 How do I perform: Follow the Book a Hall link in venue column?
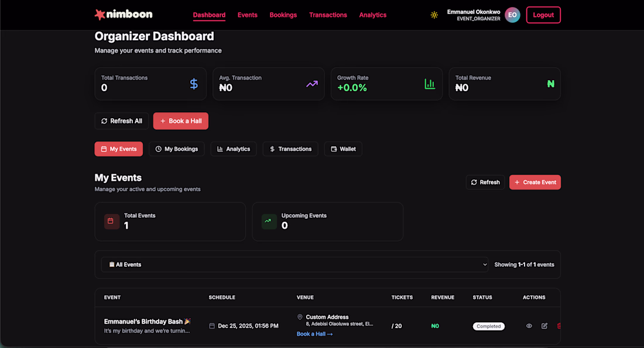pos(314,334)
